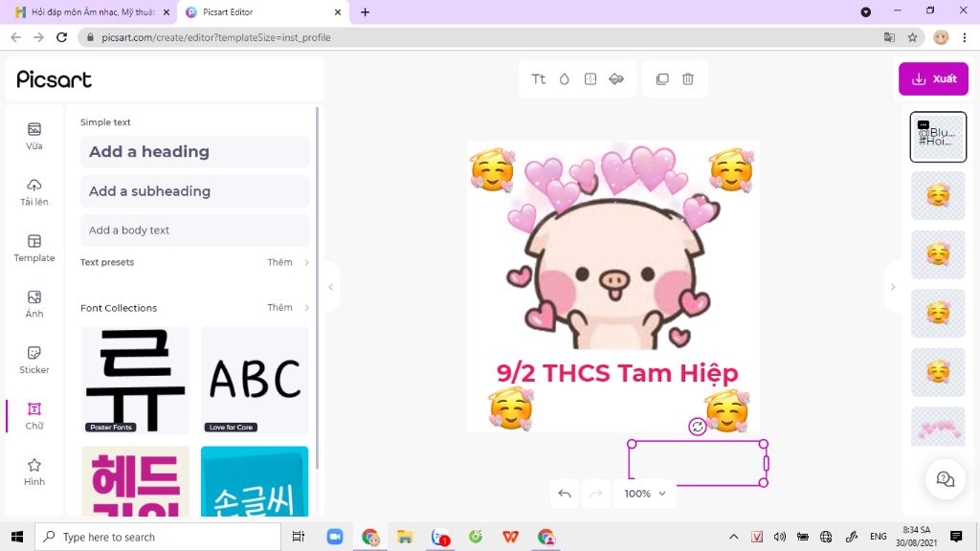
Task: Click the flip tool icon
Action: tap(616, 78)
